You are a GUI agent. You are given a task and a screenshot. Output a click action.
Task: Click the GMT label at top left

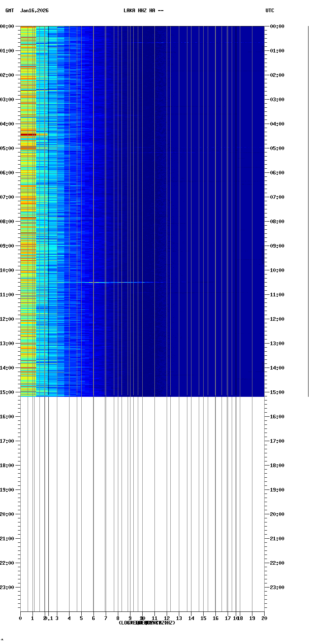click(9, 11)
